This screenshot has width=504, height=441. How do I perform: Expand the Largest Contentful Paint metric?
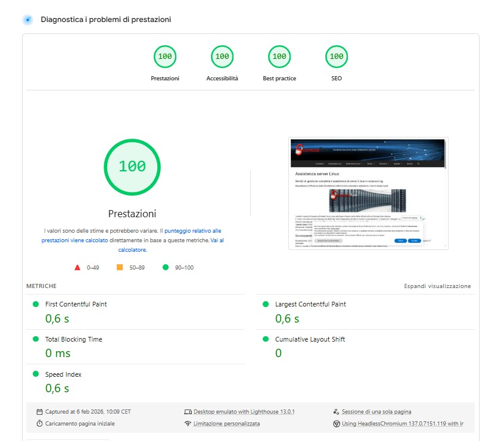coord(310,304)
